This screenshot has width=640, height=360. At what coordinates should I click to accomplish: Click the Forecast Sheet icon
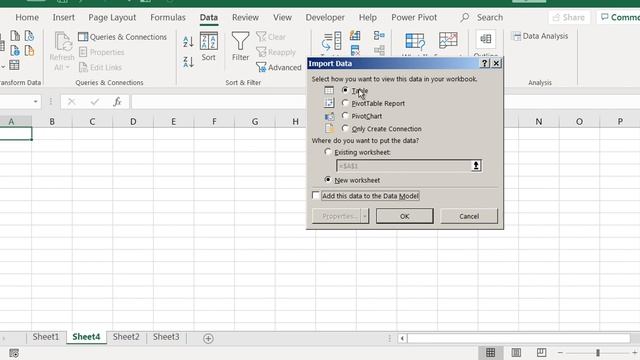click(448, 40)
